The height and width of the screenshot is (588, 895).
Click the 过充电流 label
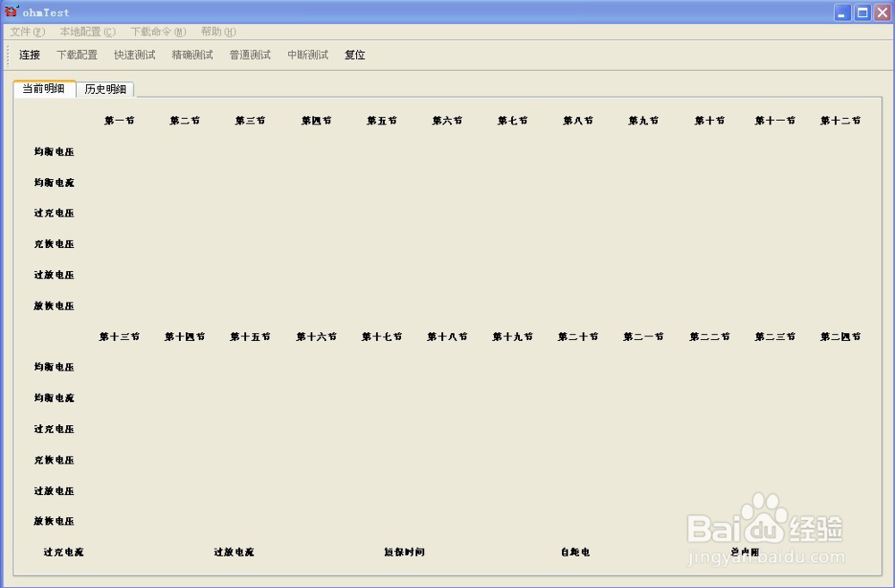[x=64, y=552]
